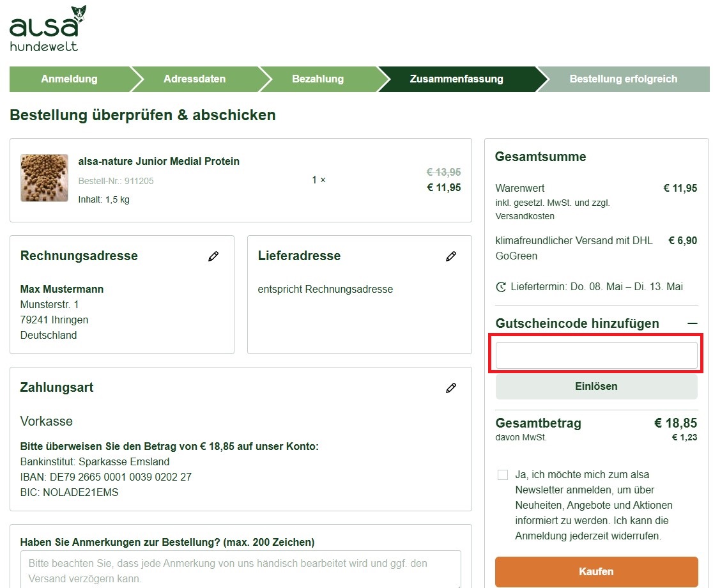Go to the Anmeldung step
Image resolution: width=713 pixels, height=588 pixels.
(x=70, y=79)
